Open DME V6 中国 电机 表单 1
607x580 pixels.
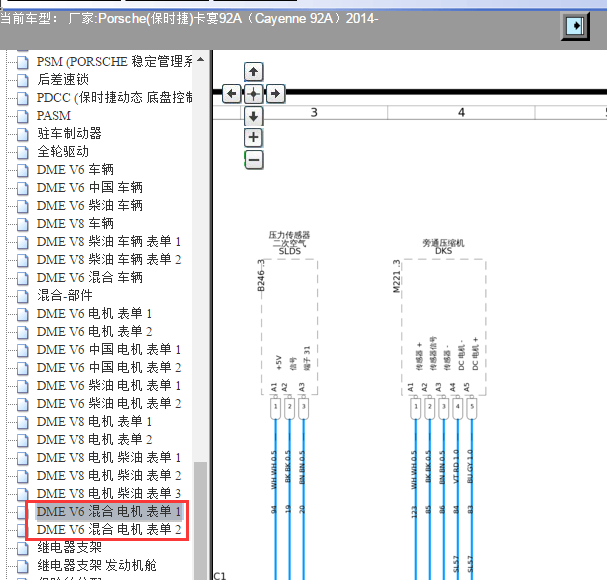109,350
